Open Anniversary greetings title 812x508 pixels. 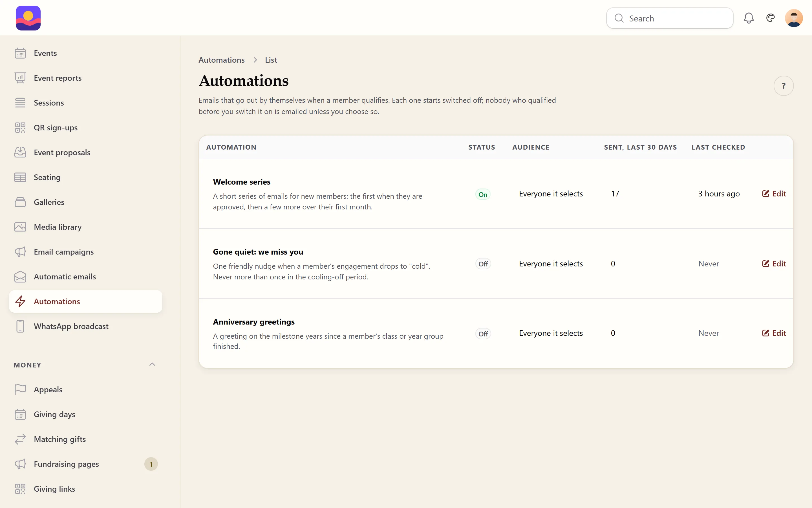254,322
